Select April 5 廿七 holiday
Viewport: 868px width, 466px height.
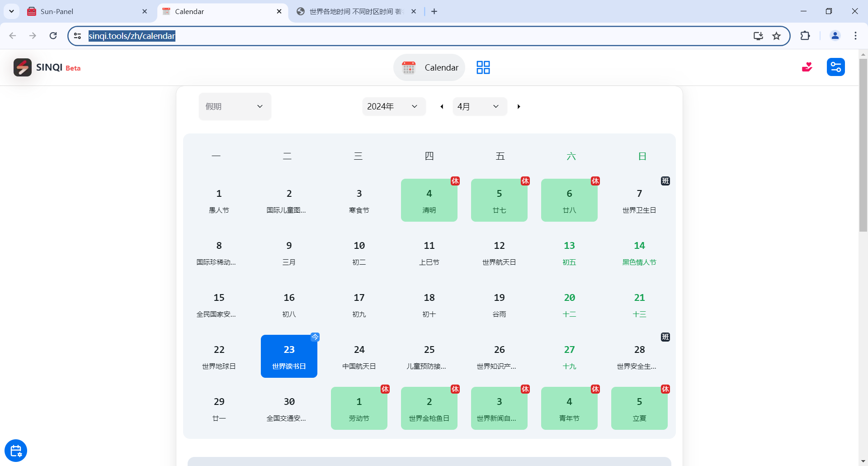point(499,200)
